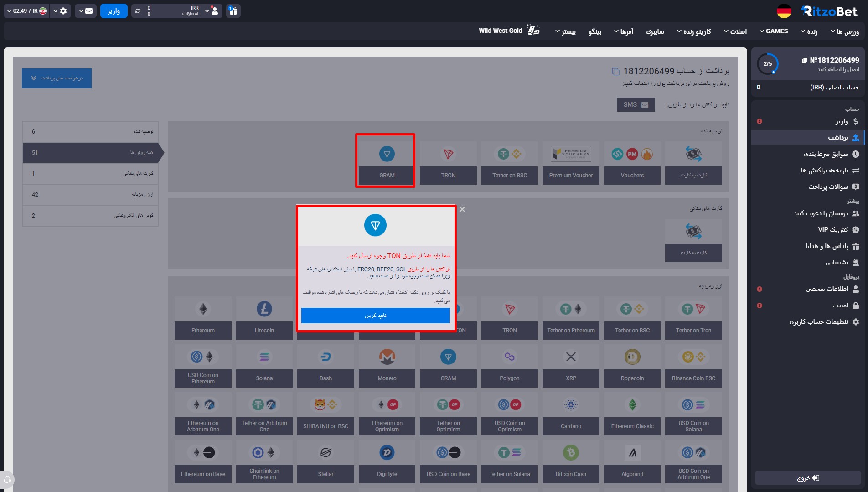
Task: Open سوالات پرداخت payment questions
Action: click(808, 187)
